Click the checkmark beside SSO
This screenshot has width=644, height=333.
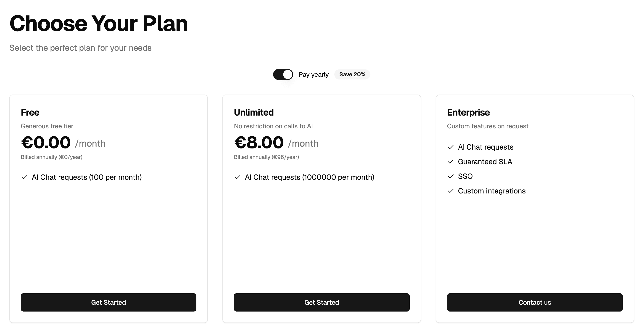pos(451,176)
